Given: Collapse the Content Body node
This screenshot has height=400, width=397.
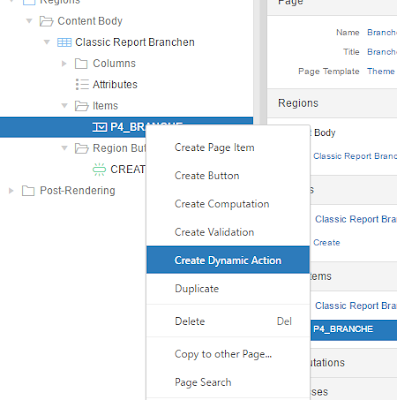Looking at the screenshot, I should tap(29, 21).
